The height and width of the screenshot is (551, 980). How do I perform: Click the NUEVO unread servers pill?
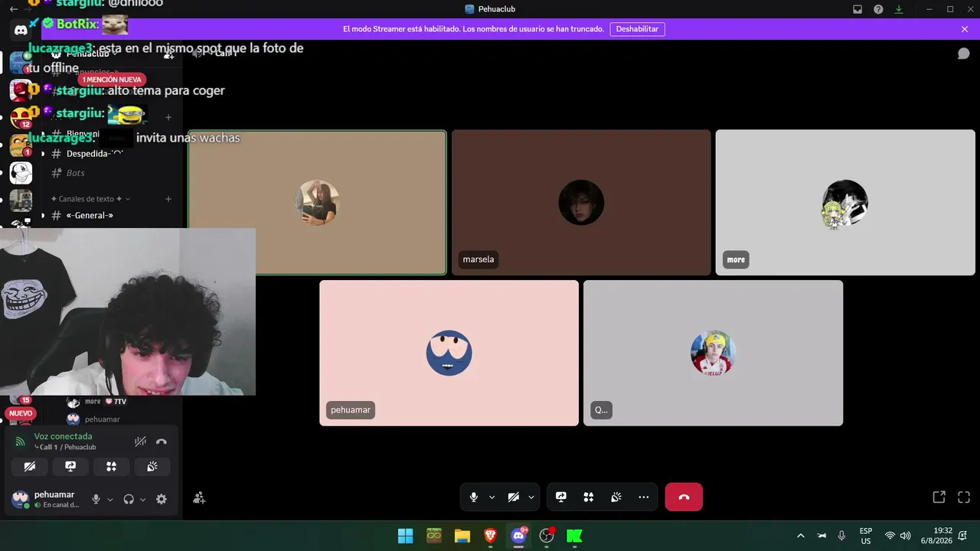coord(21,413)
